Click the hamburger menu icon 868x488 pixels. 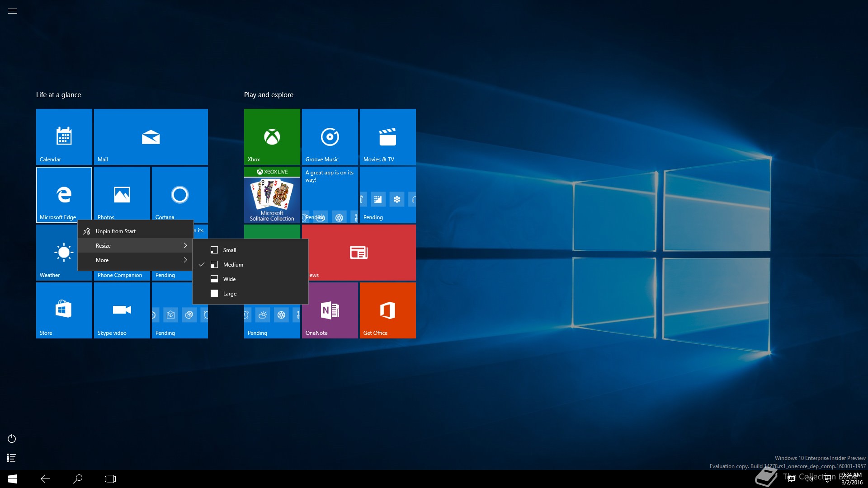[13, 11]
